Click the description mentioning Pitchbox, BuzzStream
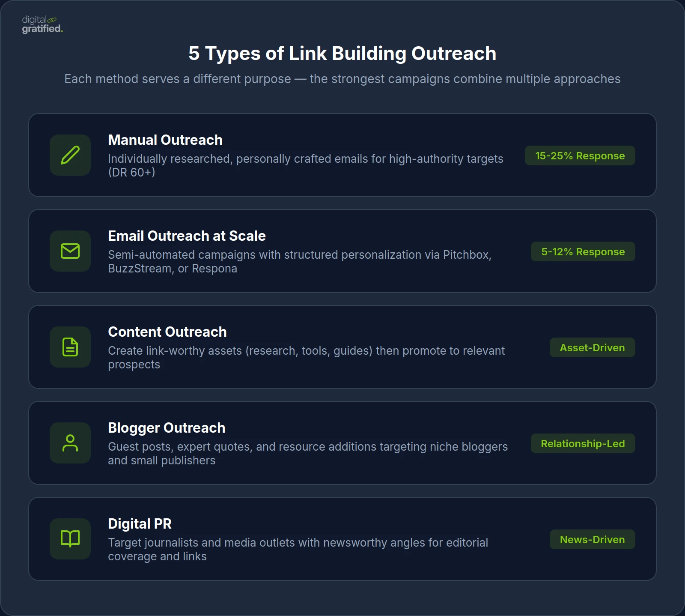 click(x=300, y=261)
